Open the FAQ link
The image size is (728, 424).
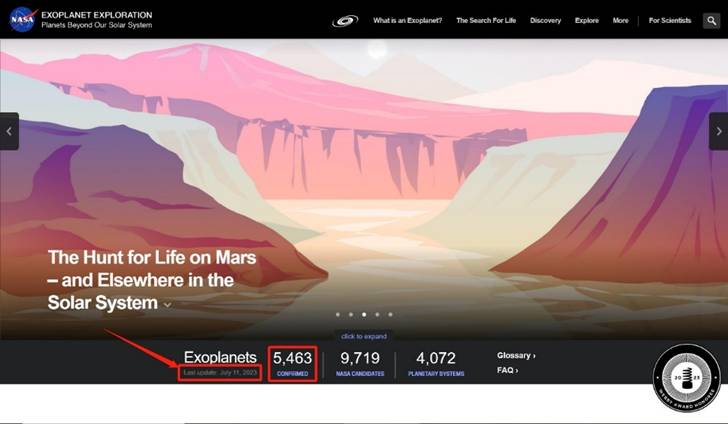coord(507,370)
